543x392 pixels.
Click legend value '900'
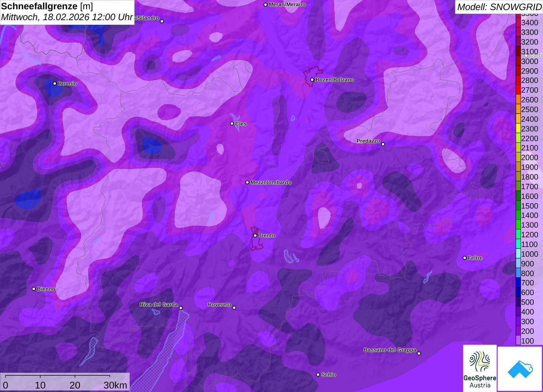[x=527, y=264]
